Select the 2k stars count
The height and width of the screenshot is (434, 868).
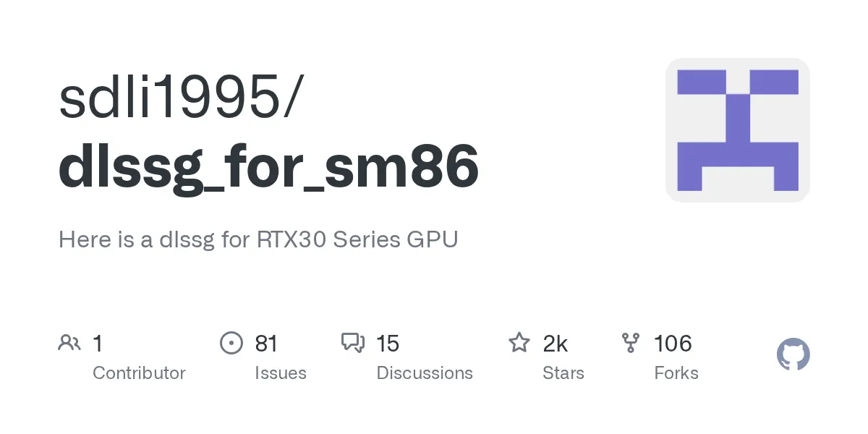click(556, 344)
